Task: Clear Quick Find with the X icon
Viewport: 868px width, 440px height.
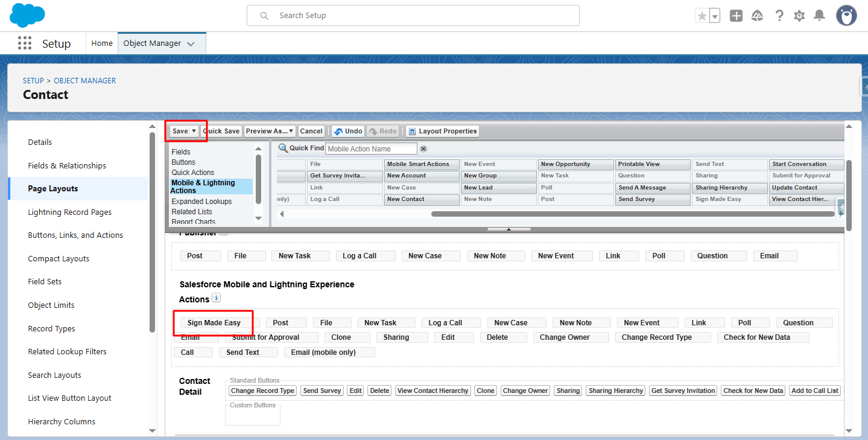Action: [423, 149]
